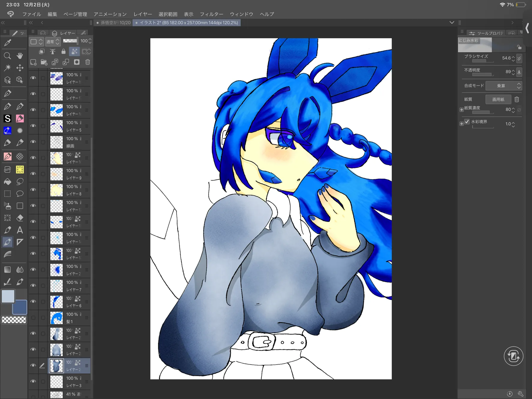Image resolution: width=532 pixels, height=399 pixels.
Task: Open the ヘルプ menu
Action: pos(267,14)
